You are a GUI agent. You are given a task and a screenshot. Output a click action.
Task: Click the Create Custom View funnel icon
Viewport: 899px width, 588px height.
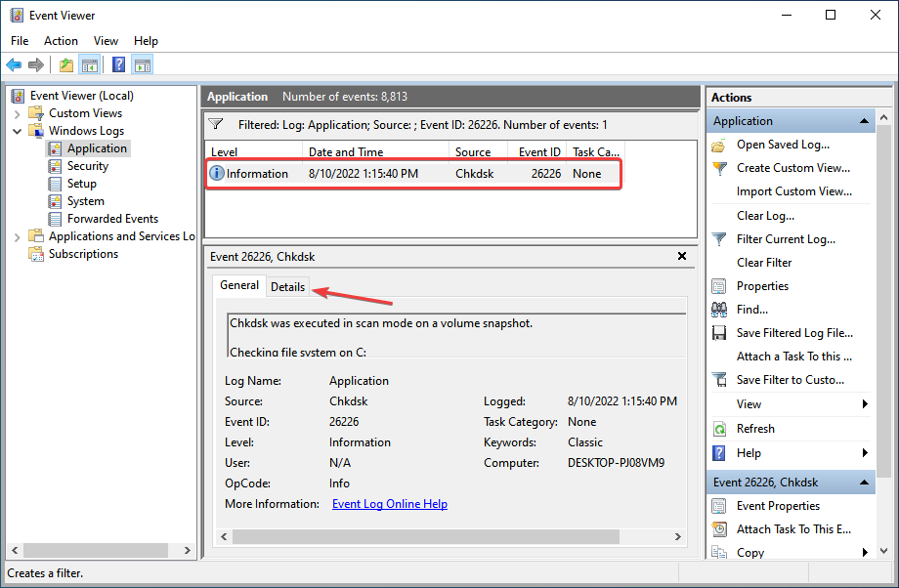[x=719, y=169]
